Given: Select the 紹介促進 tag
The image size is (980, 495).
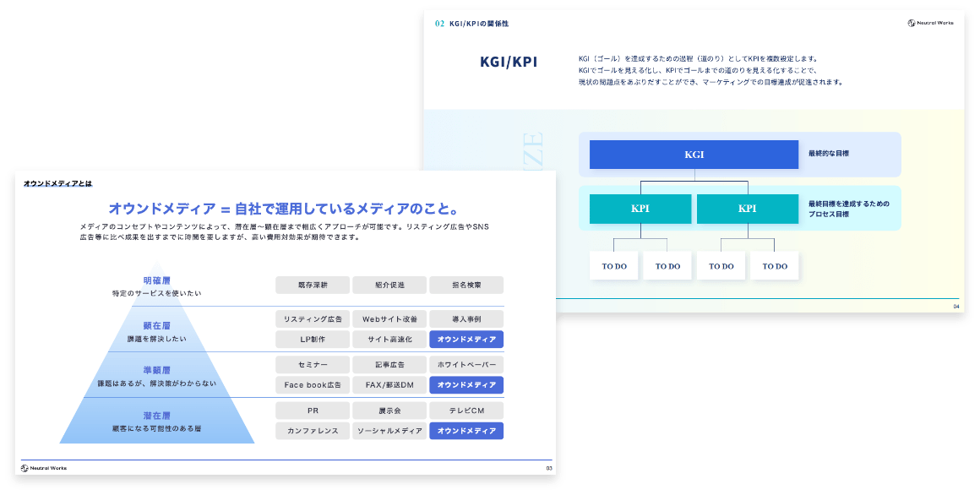Looking at the screenshot, I should click(389, 285).
